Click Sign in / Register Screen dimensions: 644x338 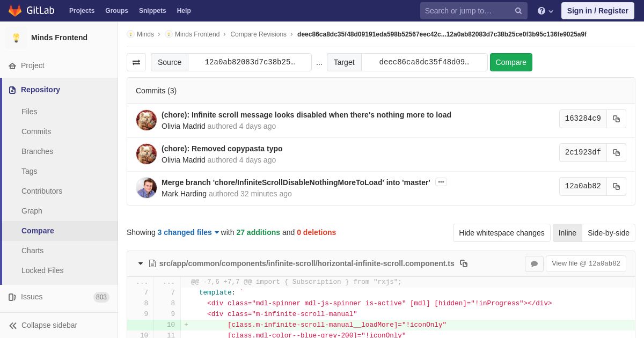point(597,11)
